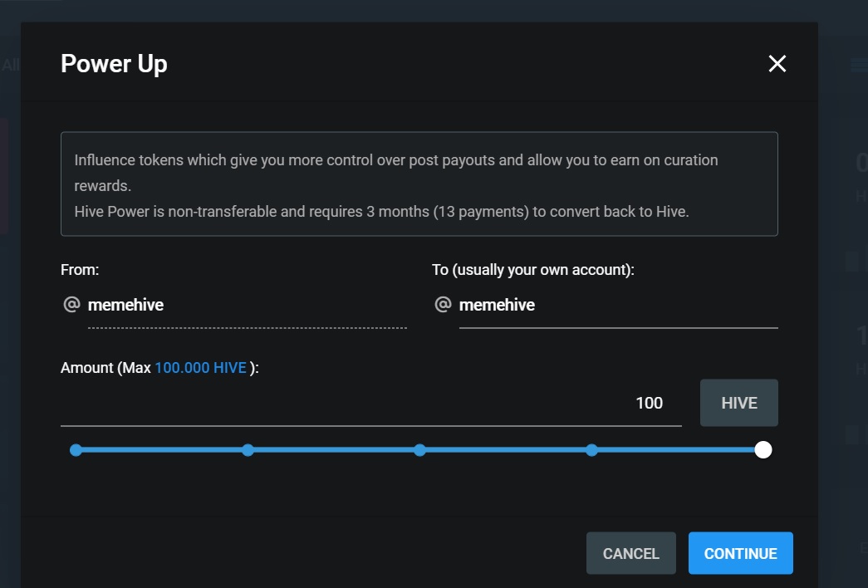Set slider to the 50% dot
This screenshot has height=588, width=868.
point(420,450)
